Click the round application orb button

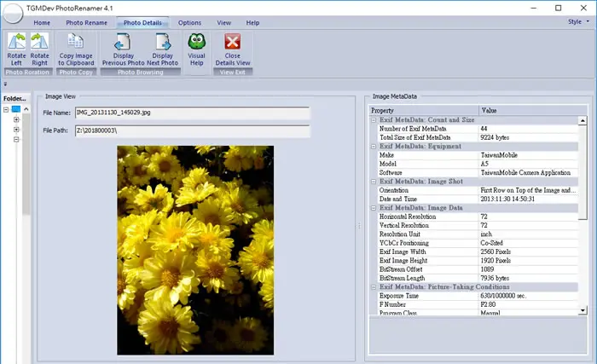coord(13,14)
